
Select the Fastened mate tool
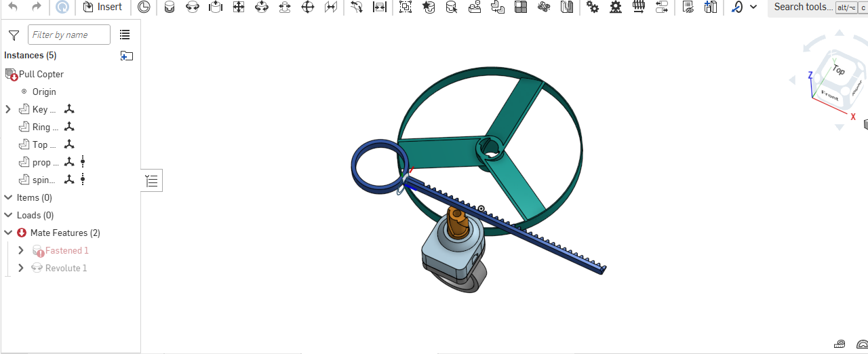click(x=170, y=7)
